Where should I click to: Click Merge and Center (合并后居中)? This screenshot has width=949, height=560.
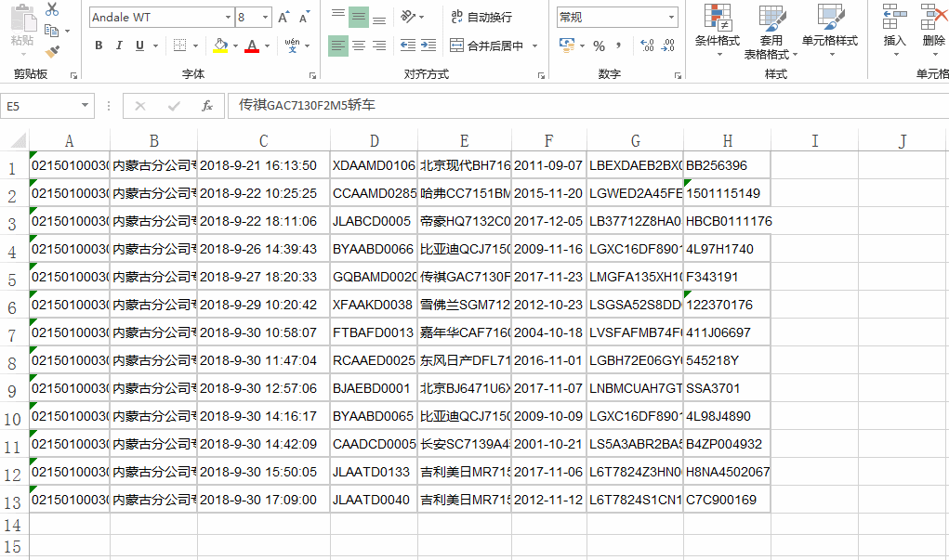pyautogui.click(x=487, y=46)
